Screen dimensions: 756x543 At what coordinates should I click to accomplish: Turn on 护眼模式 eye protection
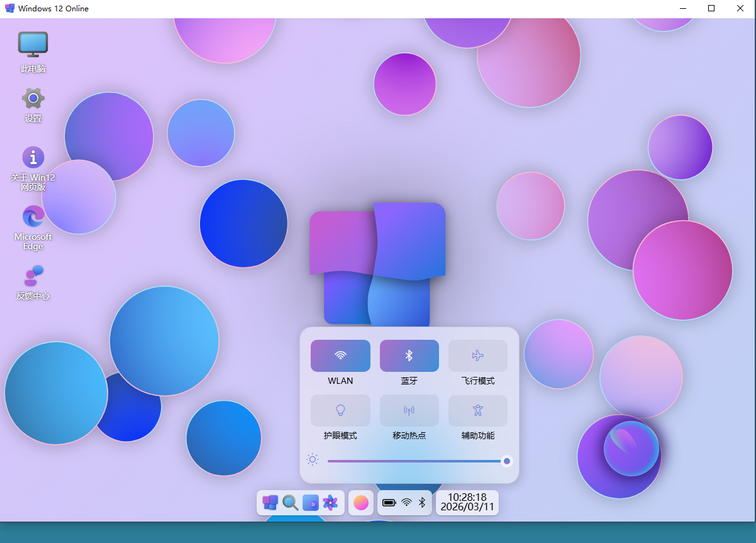coord(340,410)
